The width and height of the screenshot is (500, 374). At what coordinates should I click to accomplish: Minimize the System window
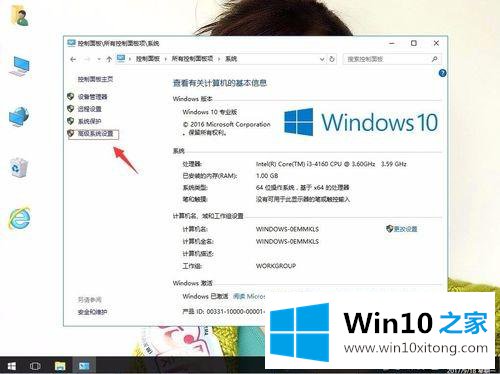(392, 43)
